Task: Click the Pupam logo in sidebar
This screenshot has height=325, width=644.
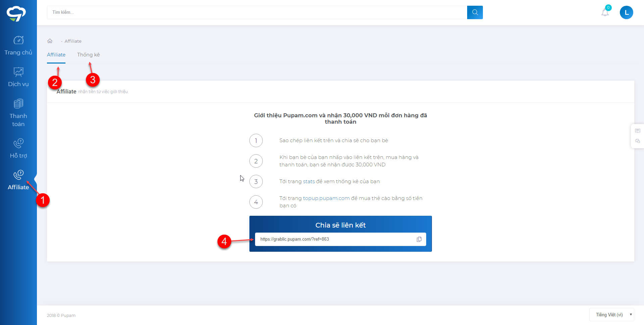Action: point(16,14)
